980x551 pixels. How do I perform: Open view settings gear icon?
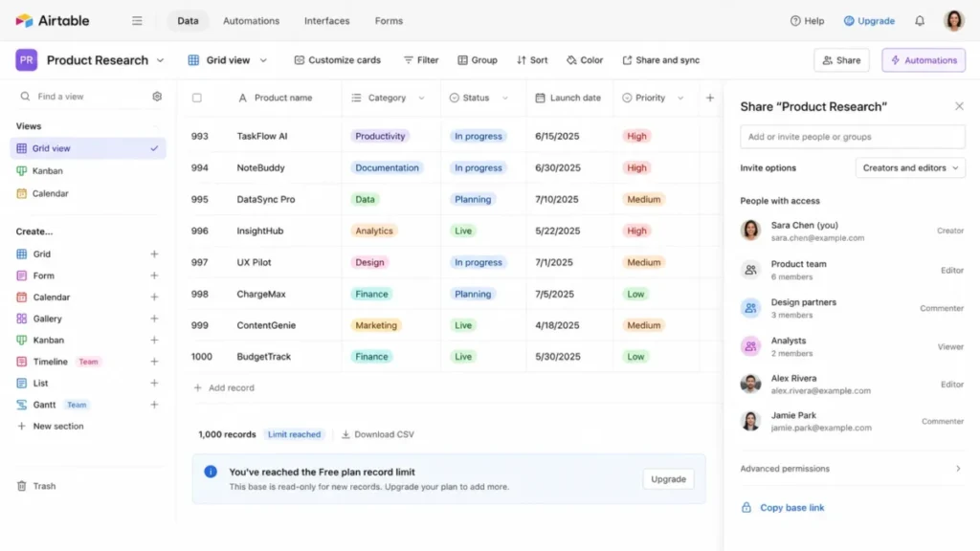(x=157, y=97)
